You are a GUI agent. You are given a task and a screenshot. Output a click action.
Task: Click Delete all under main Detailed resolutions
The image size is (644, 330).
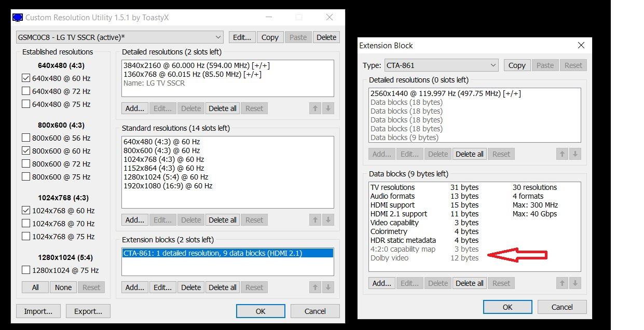tap(223, 108)
